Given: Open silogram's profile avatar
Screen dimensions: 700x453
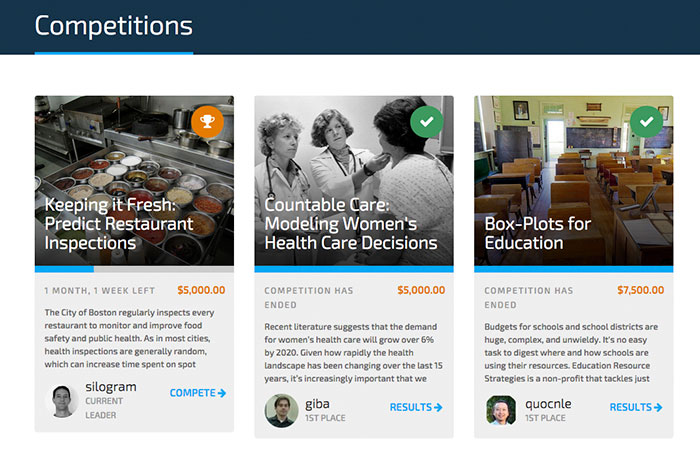Looking at the screenshot, I should (x=65, y=400).
